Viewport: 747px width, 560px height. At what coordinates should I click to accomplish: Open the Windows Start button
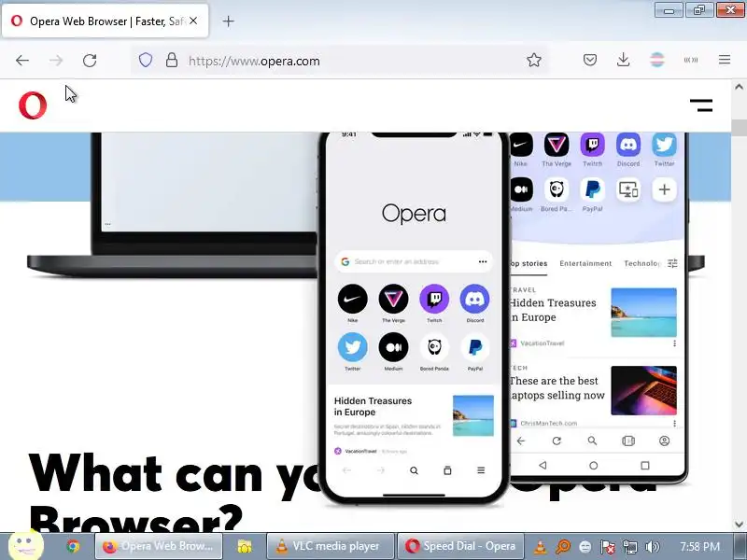(x=26, y=545)
